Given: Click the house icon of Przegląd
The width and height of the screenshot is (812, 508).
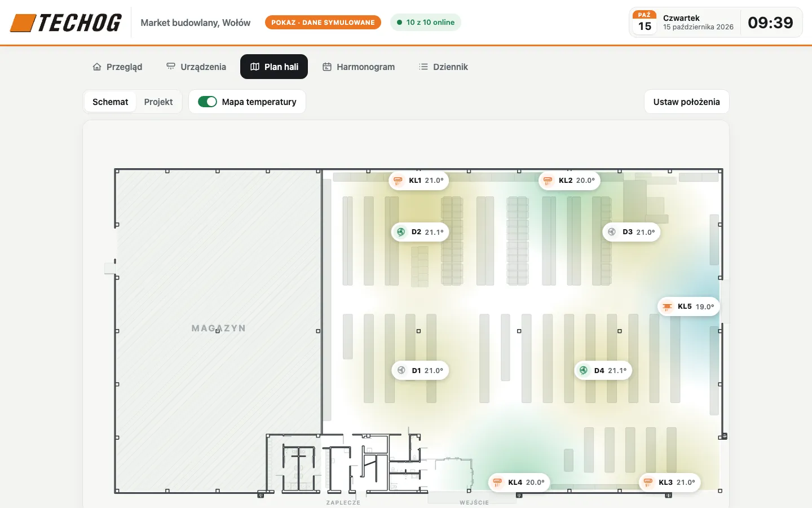Looking at the screenshot, I should click(97, 67).
